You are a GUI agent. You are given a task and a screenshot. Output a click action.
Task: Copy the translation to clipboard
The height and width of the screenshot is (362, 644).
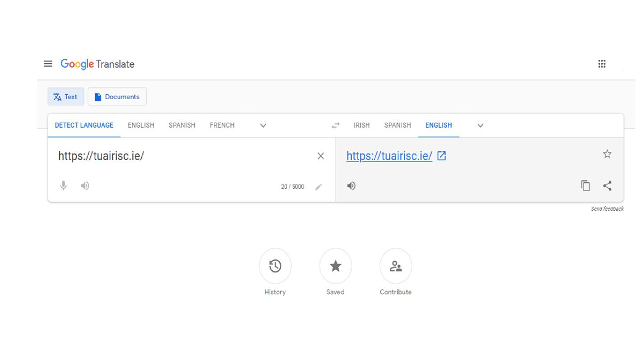point(585,186)
